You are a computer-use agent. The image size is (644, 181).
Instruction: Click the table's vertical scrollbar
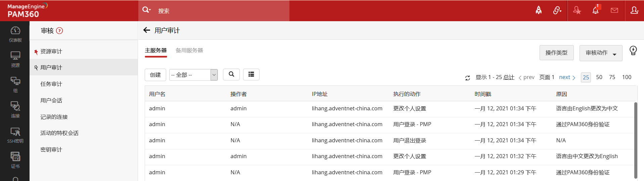coord(636,140)
